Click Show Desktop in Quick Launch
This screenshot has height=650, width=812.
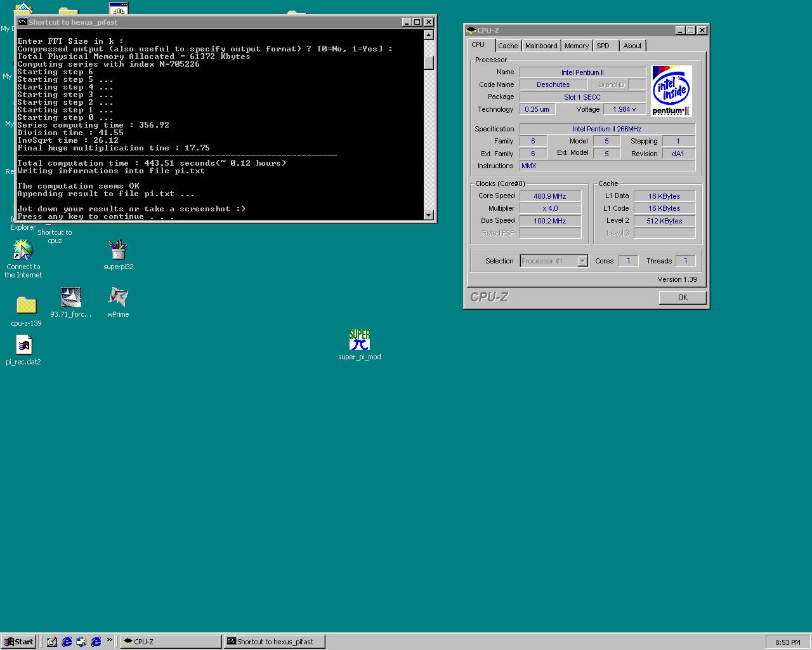pos(52,642)
